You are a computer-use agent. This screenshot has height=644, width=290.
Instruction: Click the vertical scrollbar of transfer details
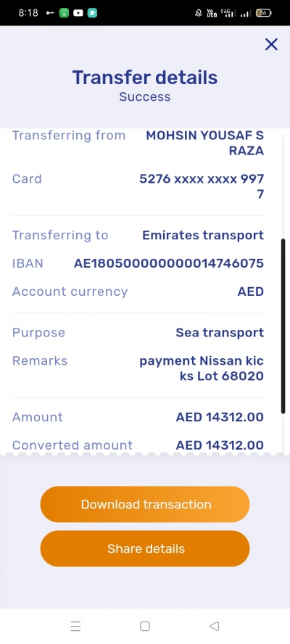point(283,326)
